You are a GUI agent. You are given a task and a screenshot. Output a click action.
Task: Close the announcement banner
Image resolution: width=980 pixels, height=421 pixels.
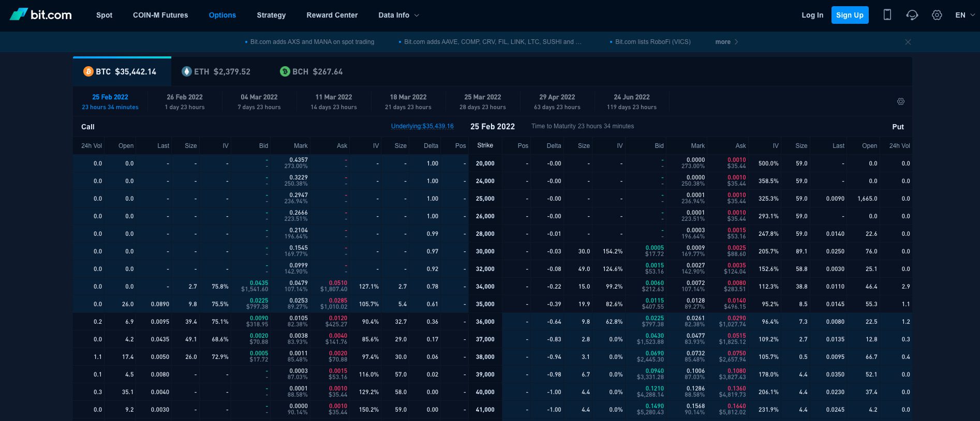click(908, 42)
